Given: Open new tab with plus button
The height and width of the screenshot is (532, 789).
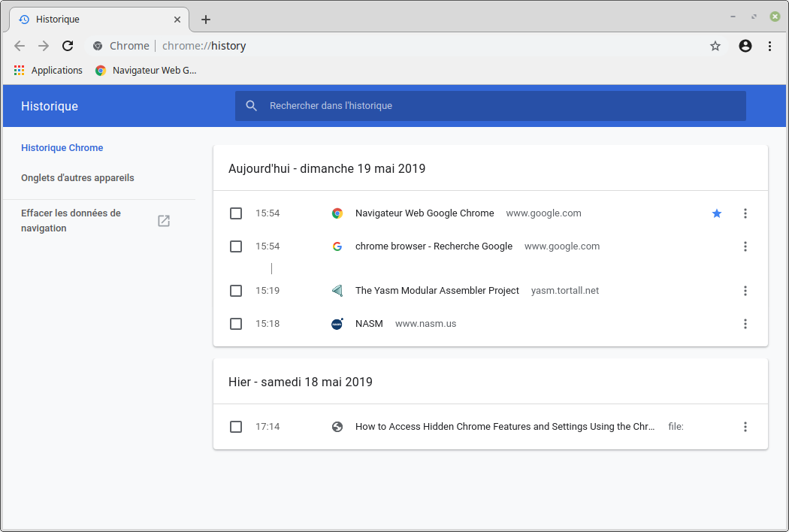Looking at the screenshot, I should [206, 20].
